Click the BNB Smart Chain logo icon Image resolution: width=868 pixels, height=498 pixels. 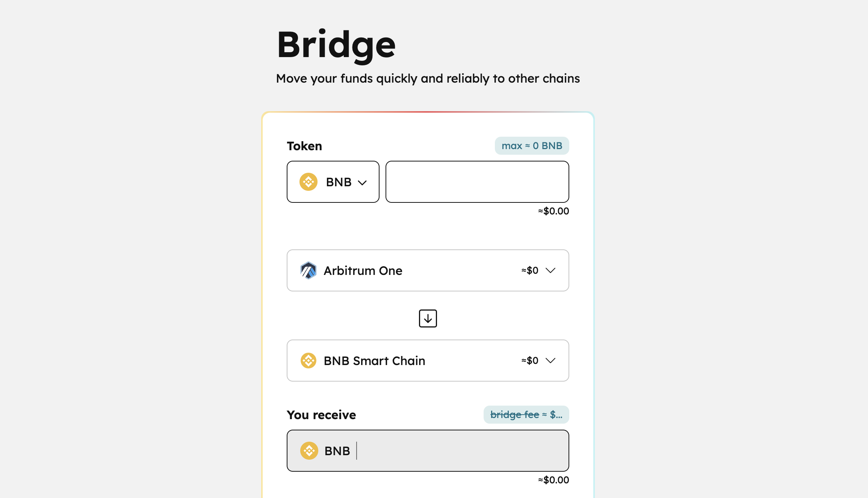coord(308,361)
